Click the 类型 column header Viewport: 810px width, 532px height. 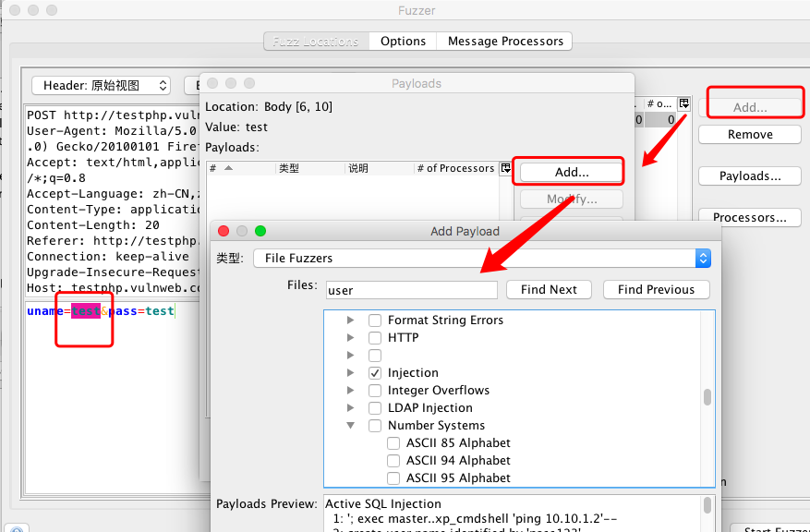click(310, 168)
